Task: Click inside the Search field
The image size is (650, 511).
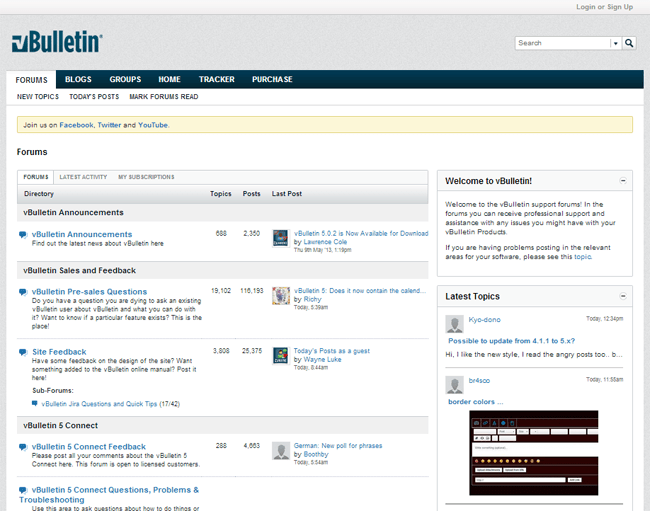Action: point(562,43)
